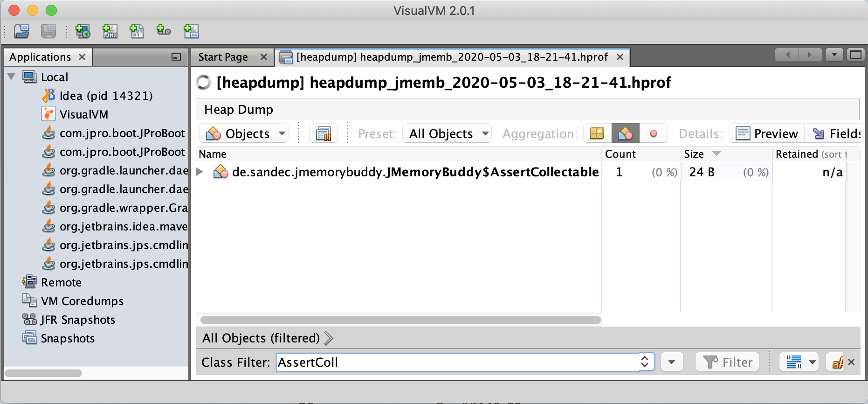Select Idea (pid 14321) application
The width and height of the screenshot is (868, 404).
(x=106, y=96)
